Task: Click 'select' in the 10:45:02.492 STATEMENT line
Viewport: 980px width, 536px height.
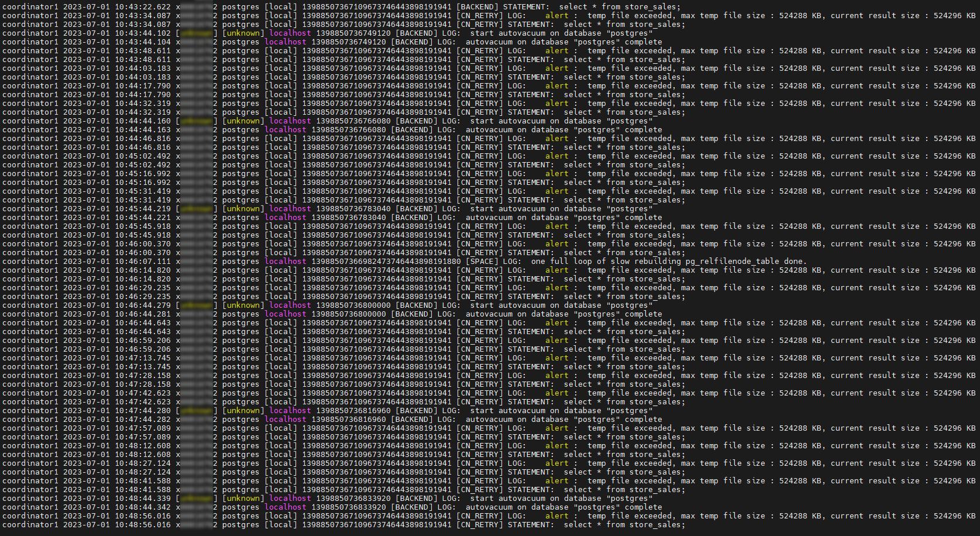Action: [x=578, y=165]
